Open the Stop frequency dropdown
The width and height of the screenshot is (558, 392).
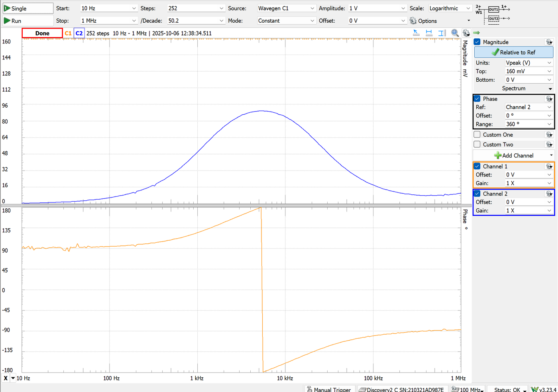[x=108, y=21]
